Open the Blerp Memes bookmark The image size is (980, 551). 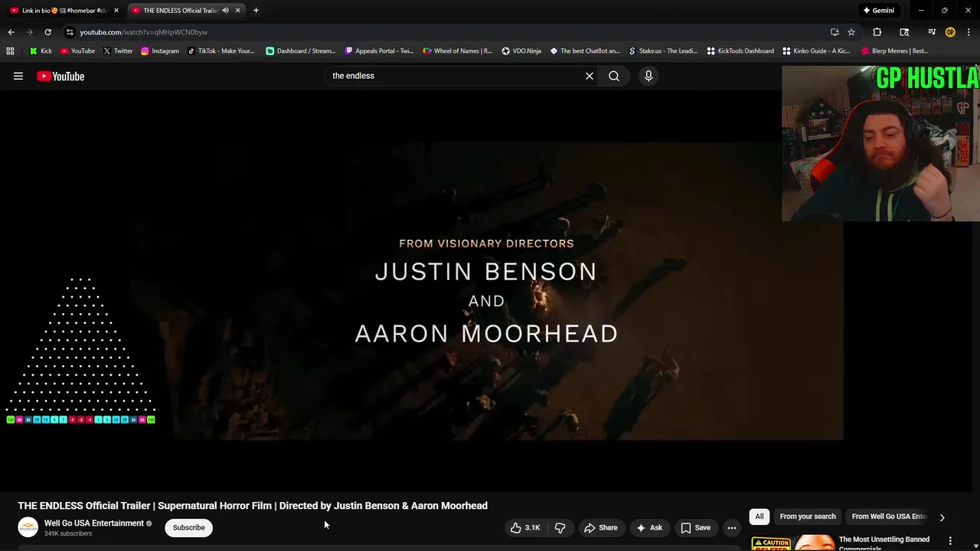pos(895,51)
